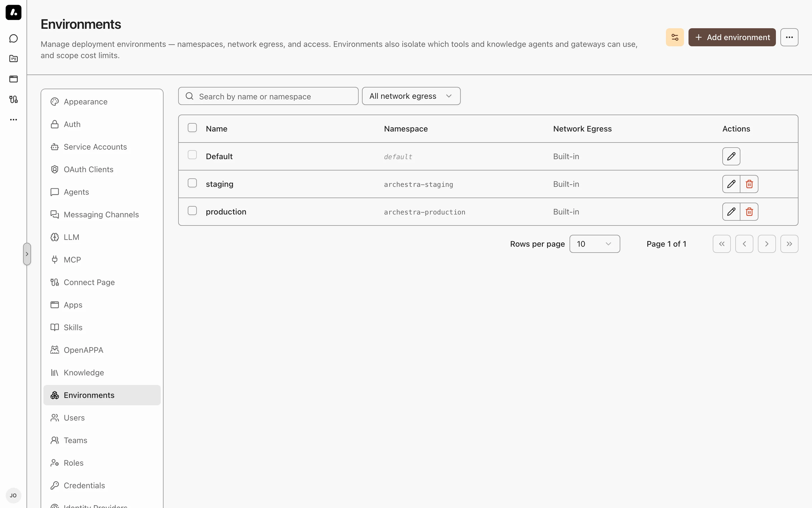
Task: Open the more dots icon in left rail
Action: point(14,120)
